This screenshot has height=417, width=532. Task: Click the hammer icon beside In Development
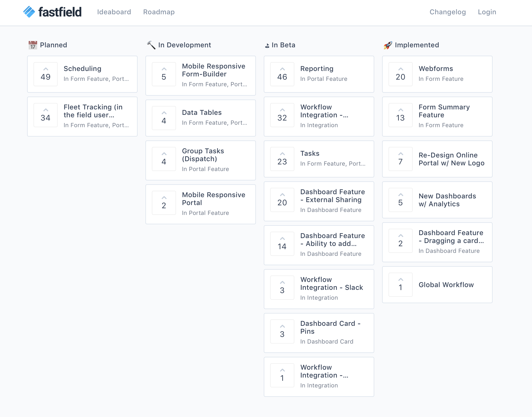151,45
